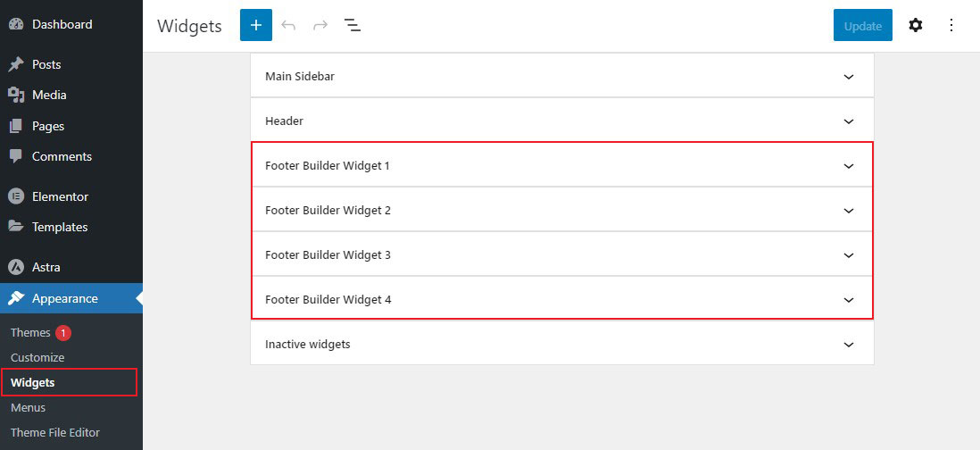Expand Footer Builder Widget 3 panel
This screenshot has width=980, height=450.
coord(562,255)
